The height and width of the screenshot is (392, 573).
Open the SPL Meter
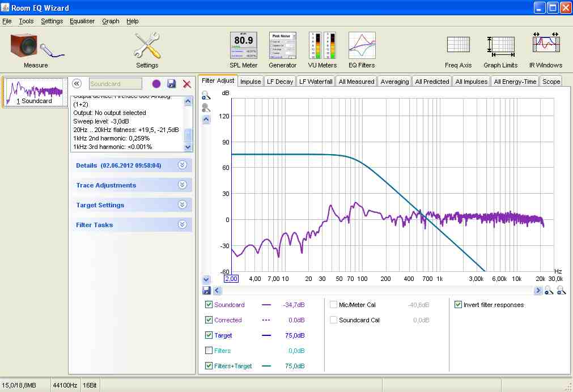click(x=243, y=50)
